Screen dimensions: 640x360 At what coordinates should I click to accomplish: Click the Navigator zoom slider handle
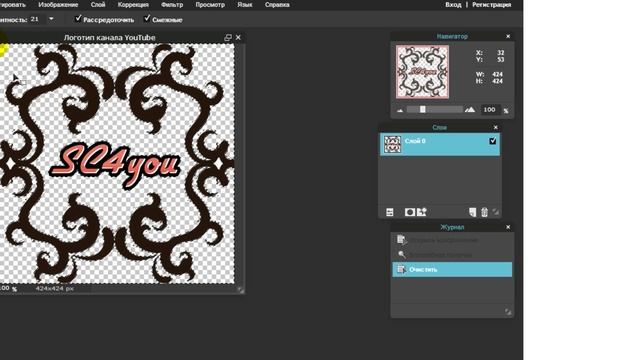coord(423,109)
